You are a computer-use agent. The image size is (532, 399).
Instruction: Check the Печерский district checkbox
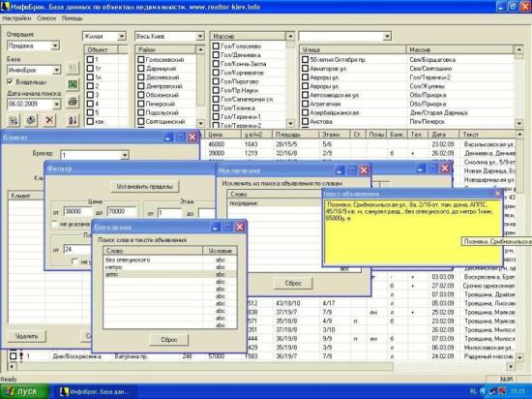tap(141, 104)
